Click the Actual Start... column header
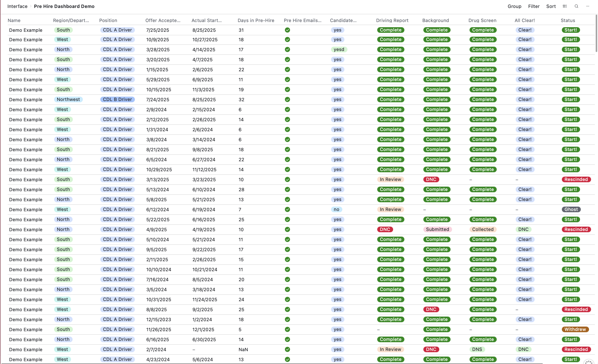 coord(207,20)
